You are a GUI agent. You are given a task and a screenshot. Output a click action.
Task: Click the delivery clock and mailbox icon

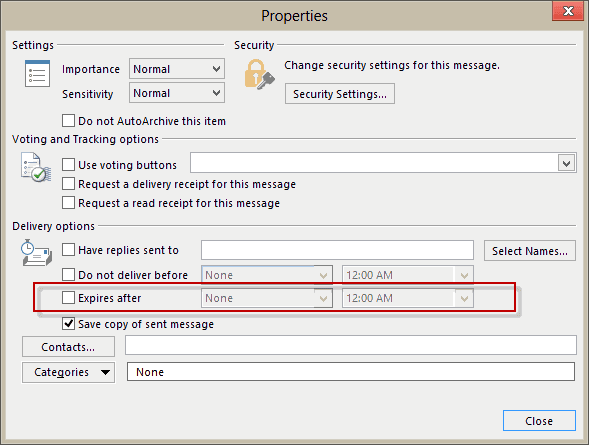pyautogui.click(x=36, y=253)
